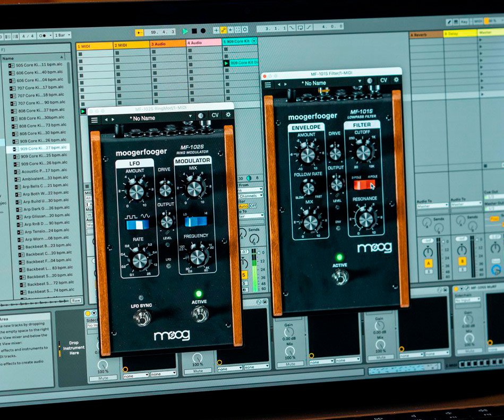This screenshot has height=420, width=504.
Task: Click the ACTIVE footswitch on MF-101S Filter
Action: (340, 277)
